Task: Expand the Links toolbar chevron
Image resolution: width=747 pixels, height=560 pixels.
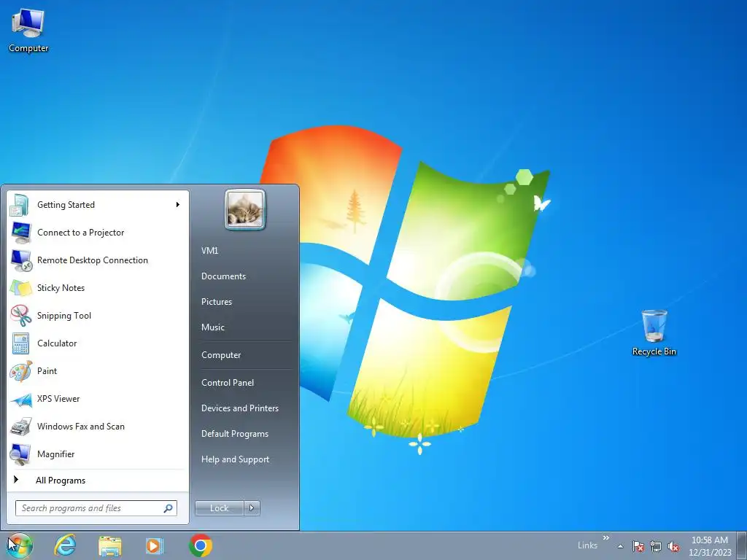Action: tap(606, 537)
